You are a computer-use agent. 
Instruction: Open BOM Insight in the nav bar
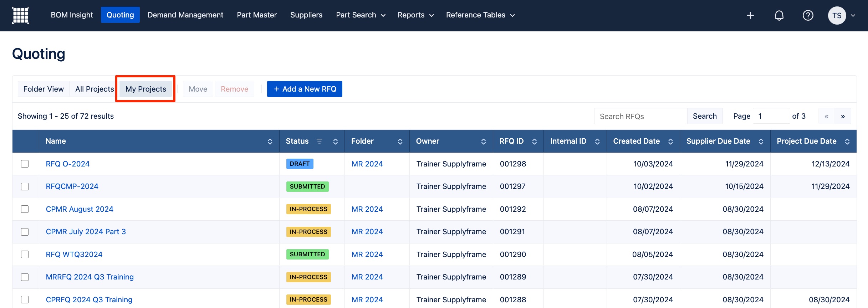[x=72, y=15]
